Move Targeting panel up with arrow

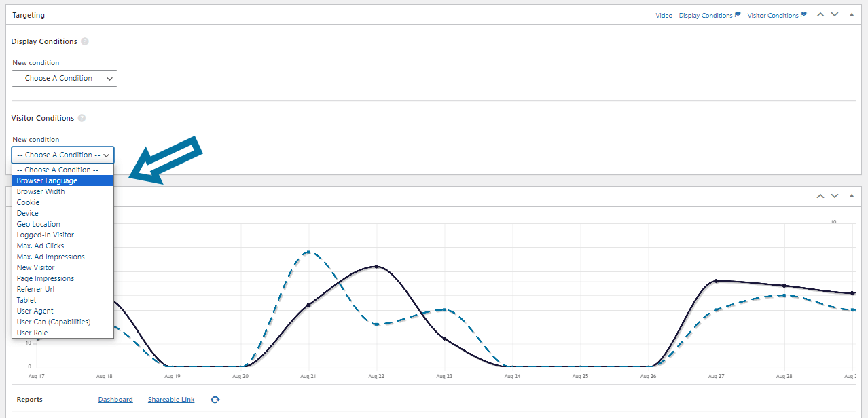pyautogui.click(x=820, y=14)
